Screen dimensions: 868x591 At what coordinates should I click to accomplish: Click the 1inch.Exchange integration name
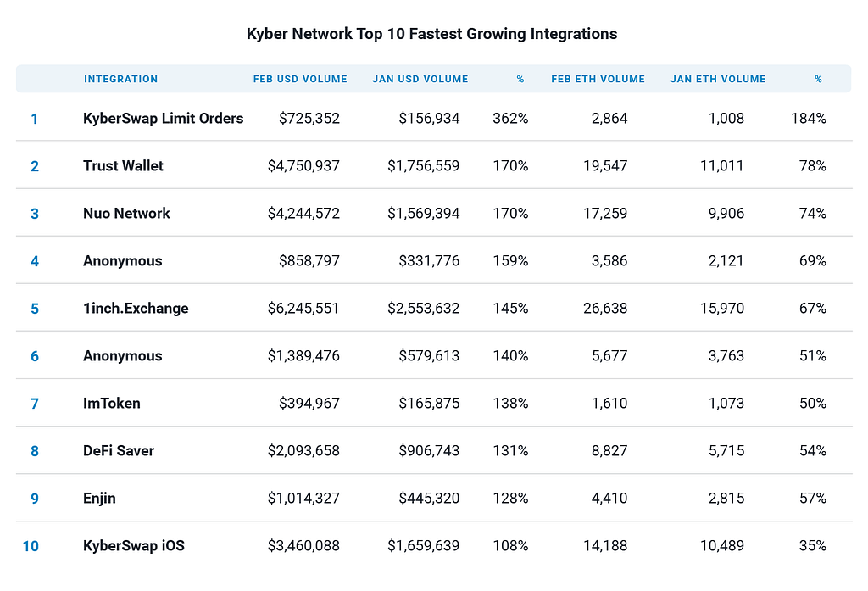tap(136, 309)
